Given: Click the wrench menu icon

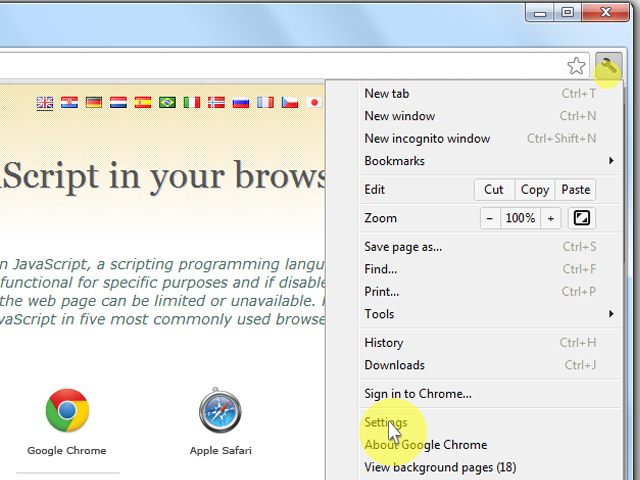Looking at the screenshot, I should coord(608,67).
